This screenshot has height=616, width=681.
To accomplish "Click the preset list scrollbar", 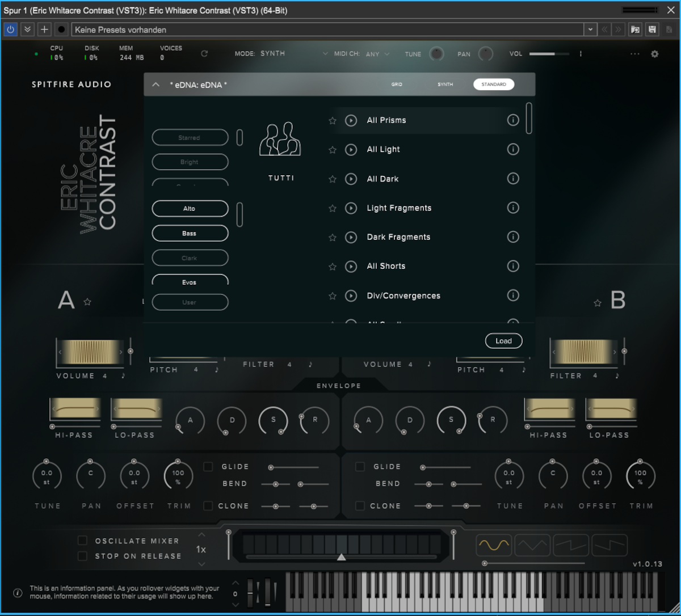I will [x=529, y=118].
